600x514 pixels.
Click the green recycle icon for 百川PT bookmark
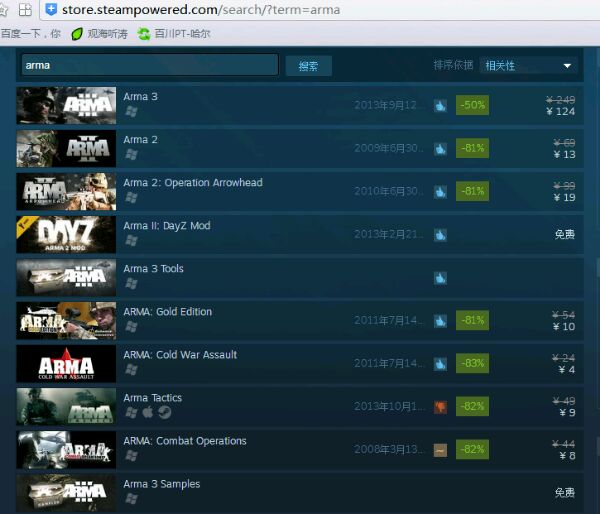click(144, 34)
